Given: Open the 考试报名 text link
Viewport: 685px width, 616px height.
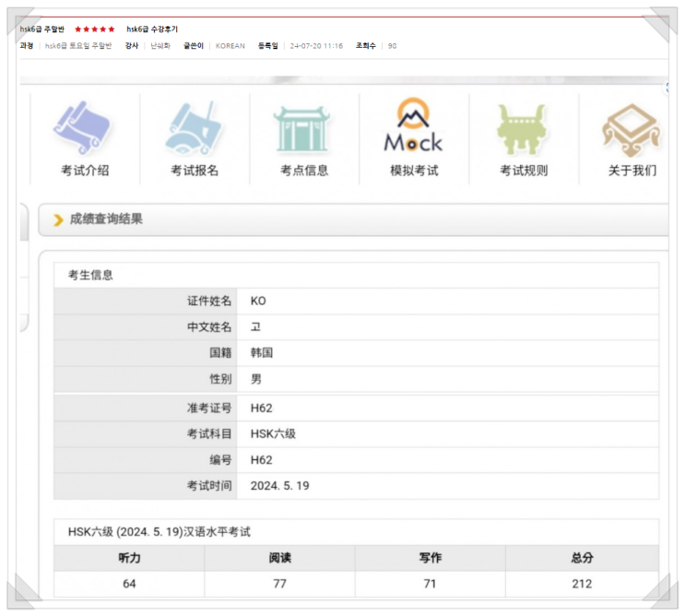Looking at the screenshot, I should point(195,171).
